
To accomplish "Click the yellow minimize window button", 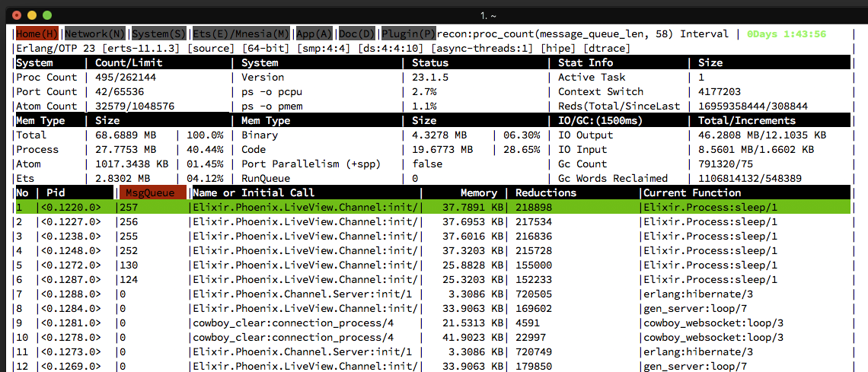I will coord(31,15).
